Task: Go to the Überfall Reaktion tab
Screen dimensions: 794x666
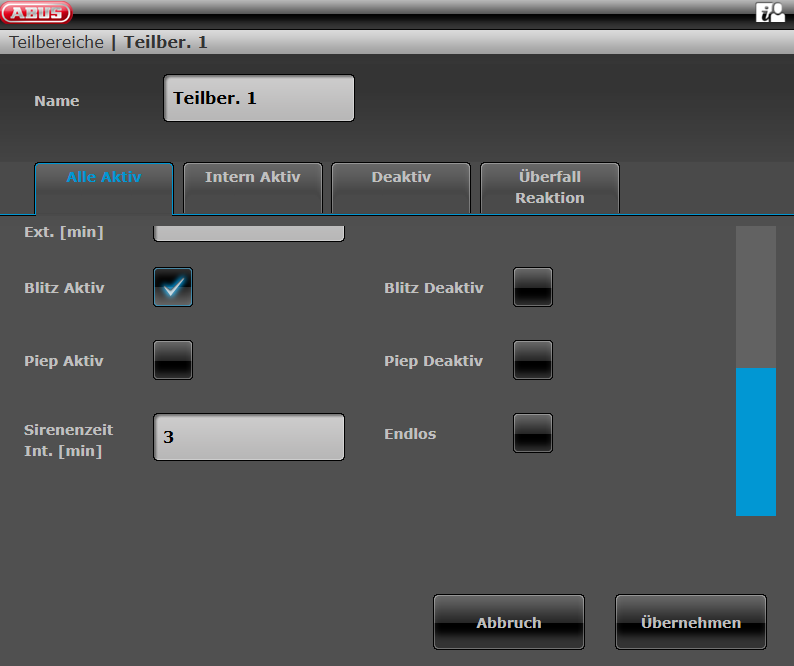Action: coord(550,187)
